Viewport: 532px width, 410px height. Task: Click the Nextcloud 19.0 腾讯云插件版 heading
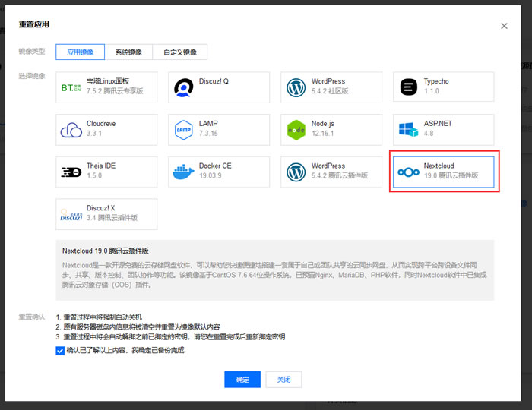106,251
